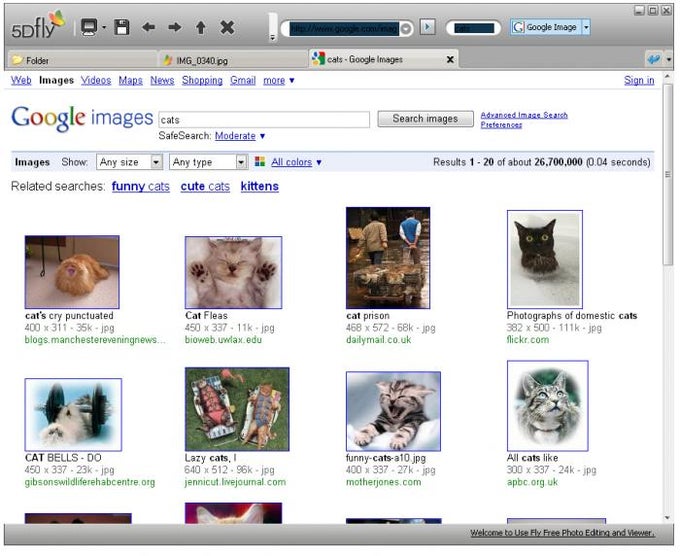Select the 'cute cats' related search
Viewport: 680px width, 556px height.
pos(205,186)
